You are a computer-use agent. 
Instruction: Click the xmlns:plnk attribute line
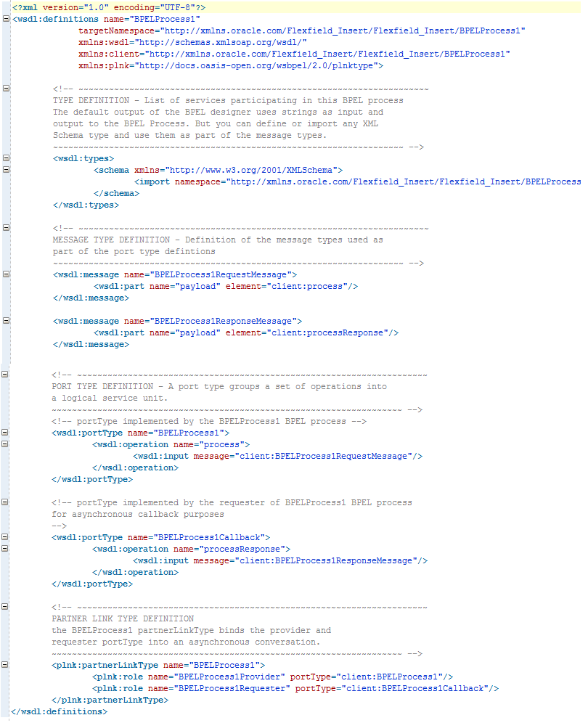(x=231, y=65)
